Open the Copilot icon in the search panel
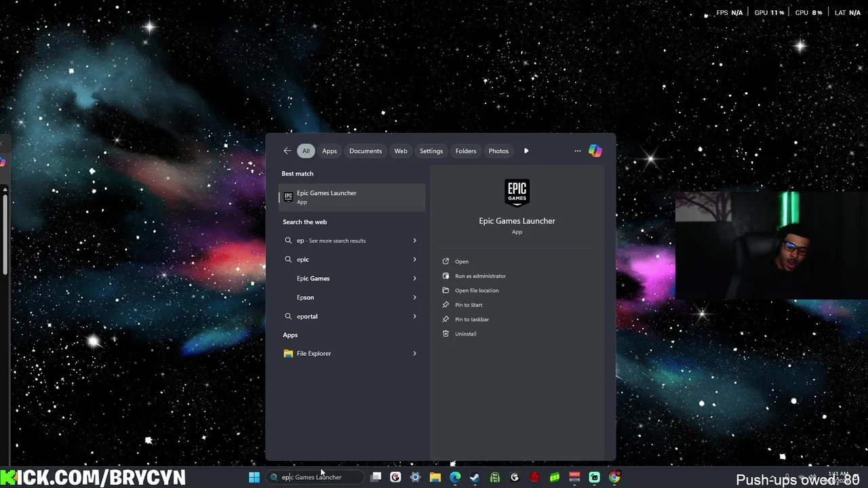Screen dimensions: 868x488 pyautogui.click(x=595, y=151)
